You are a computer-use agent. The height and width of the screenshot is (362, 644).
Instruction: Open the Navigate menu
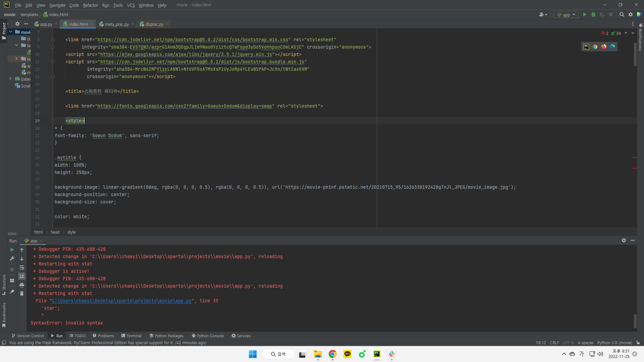(57, 5)
